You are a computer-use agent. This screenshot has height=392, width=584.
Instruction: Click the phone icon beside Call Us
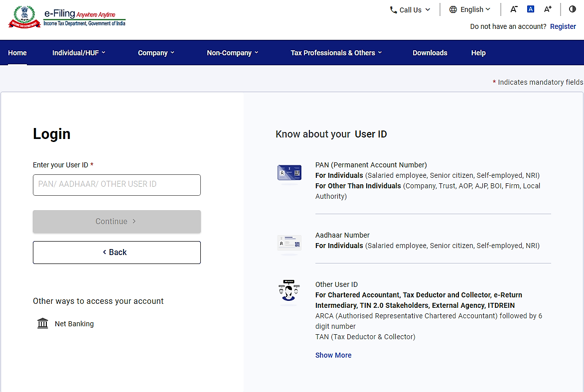tap(393, 9)
